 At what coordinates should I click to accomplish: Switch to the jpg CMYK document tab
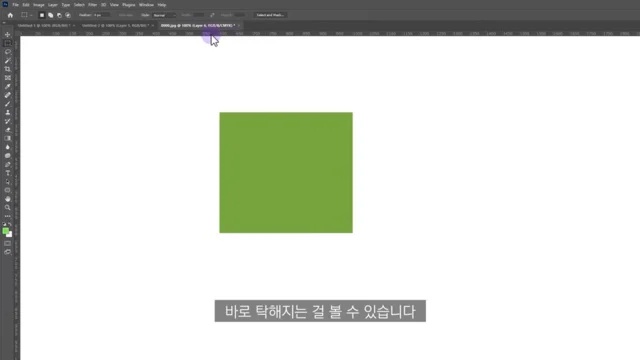pyautogui.click(x=198, y=25)
